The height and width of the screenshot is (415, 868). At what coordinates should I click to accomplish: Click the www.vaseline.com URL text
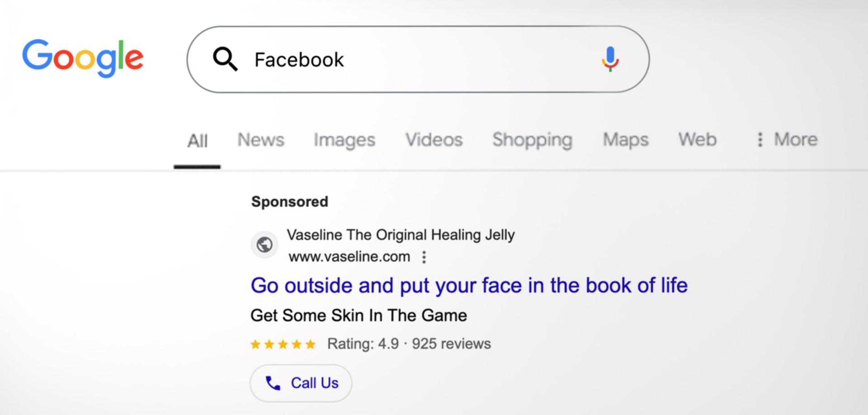point(349,257)
